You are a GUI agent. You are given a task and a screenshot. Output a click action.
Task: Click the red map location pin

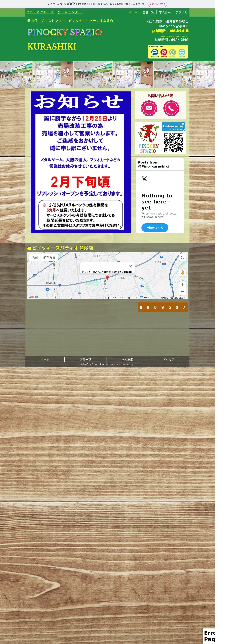[107, 278]
